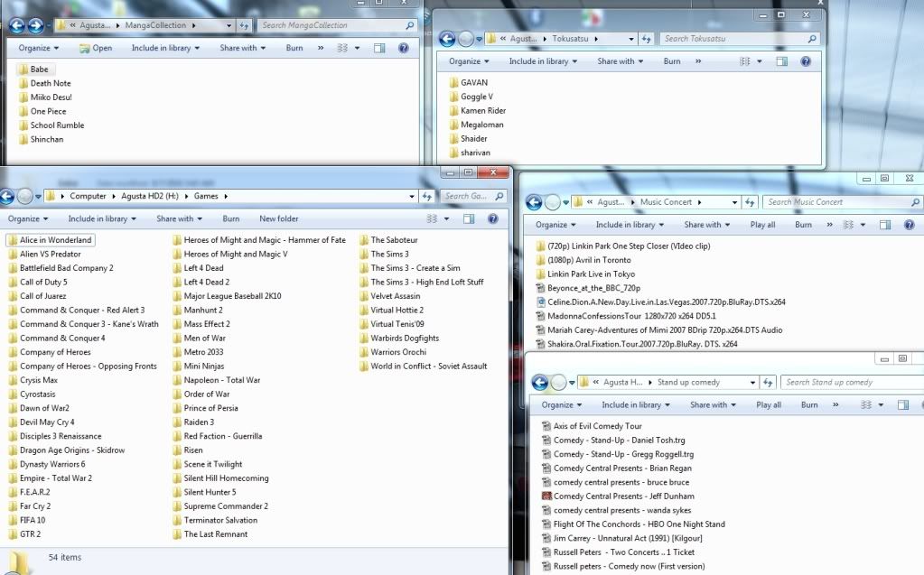Click Forward arrow in MangaCollection window
Image resolution: width=924 pixels, height=575 pixels.
click(x=35, y=25)
